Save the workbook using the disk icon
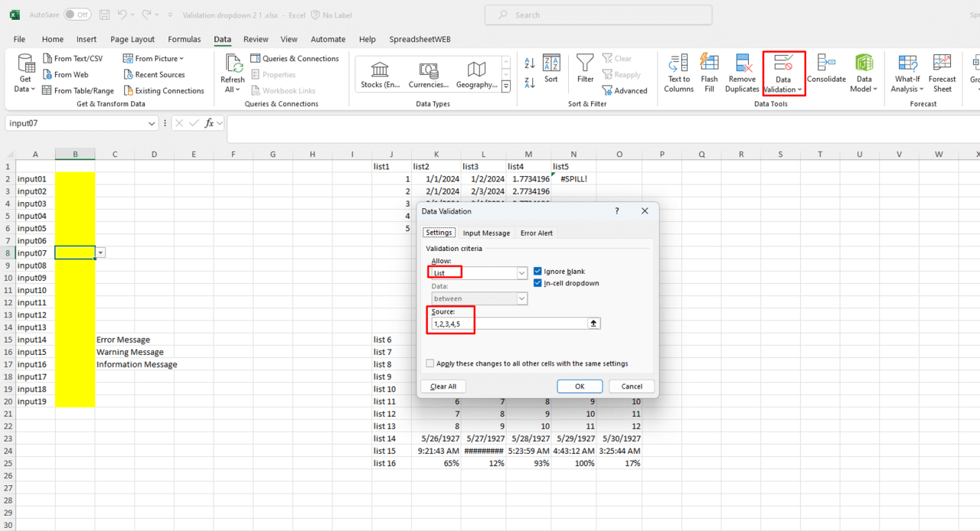The image size is (980, 531). pos(104,15)
